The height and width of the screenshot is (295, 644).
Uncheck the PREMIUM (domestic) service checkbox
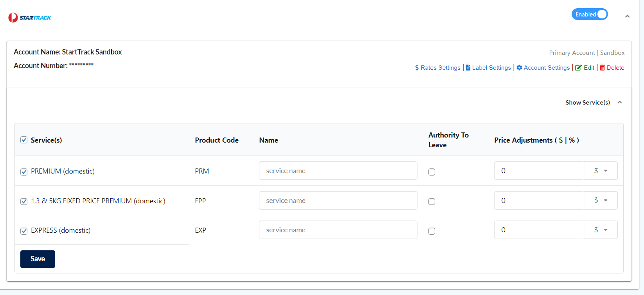[x=24, y=172]
